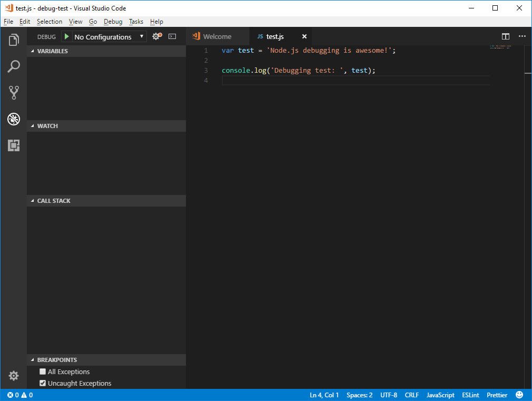Open launch.json configuration gear icon

click(156, 36)
